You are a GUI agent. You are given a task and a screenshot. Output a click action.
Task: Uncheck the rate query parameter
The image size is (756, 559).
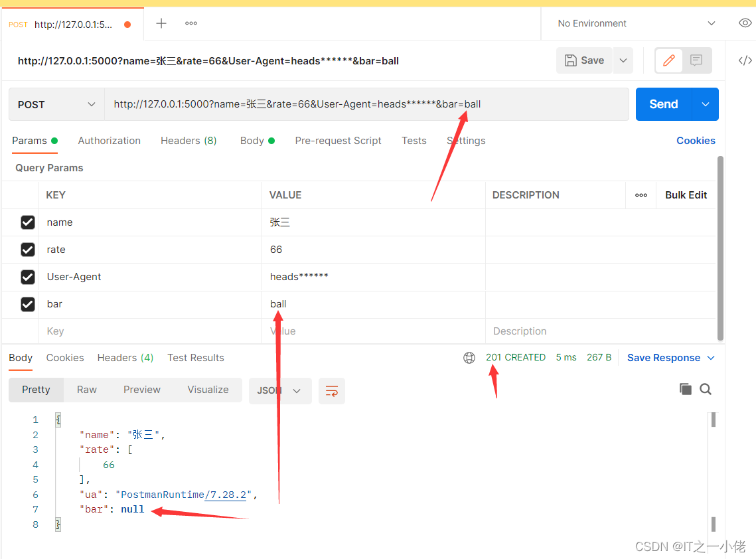(28, 250)
